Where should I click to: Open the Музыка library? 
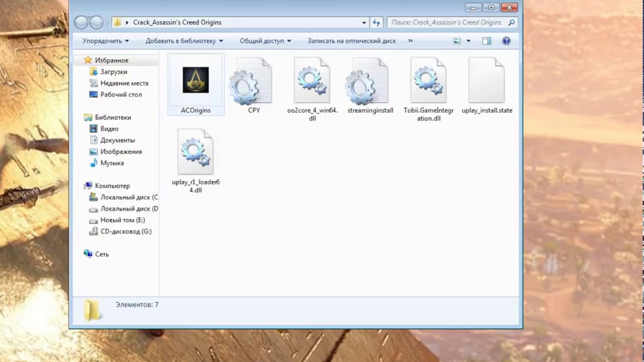112,163
